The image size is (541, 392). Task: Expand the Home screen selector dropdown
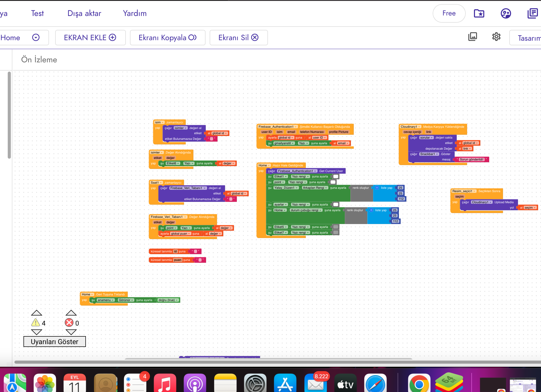[x=36, y=38]
